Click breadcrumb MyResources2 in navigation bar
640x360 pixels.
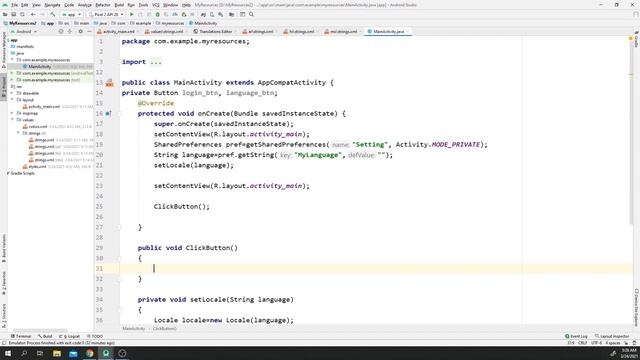20,23
